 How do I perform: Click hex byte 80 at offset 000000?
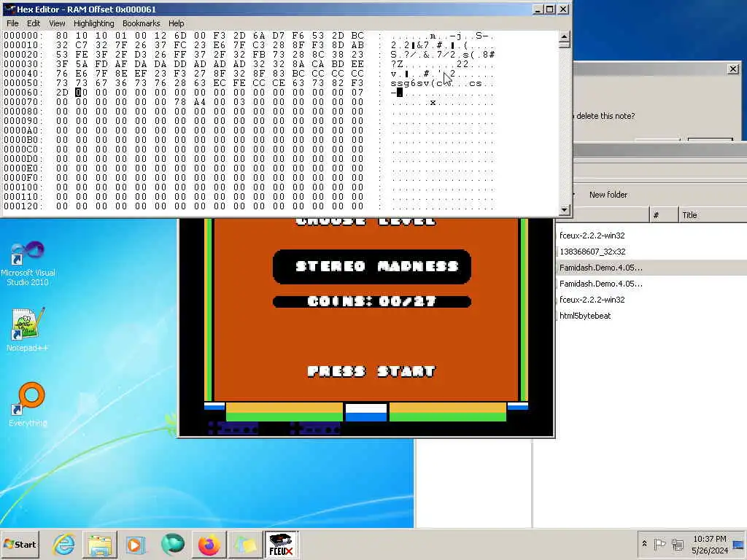click(62, 36)
